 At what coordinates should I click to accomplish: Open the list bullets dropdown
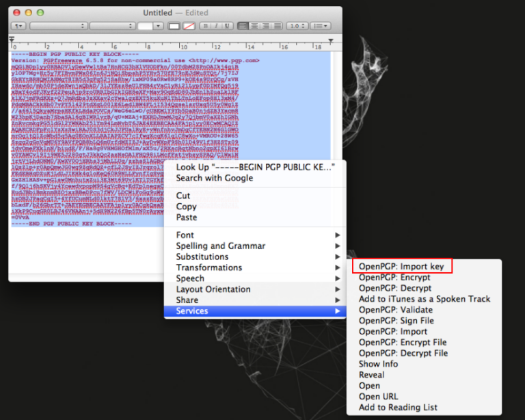click(x=321, y=26)
